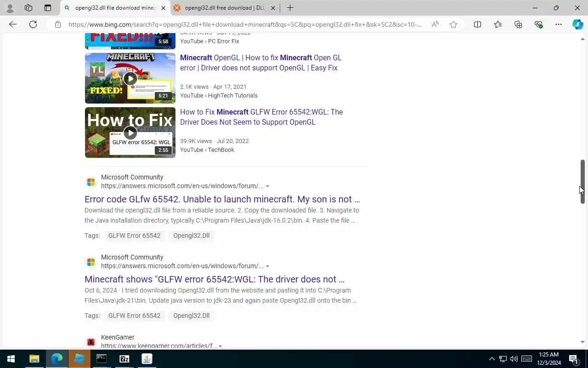The height and width of the screenshot is (368, 588).
Task: Select GLFW Error 65542 tag under first result
Action: 134,236
